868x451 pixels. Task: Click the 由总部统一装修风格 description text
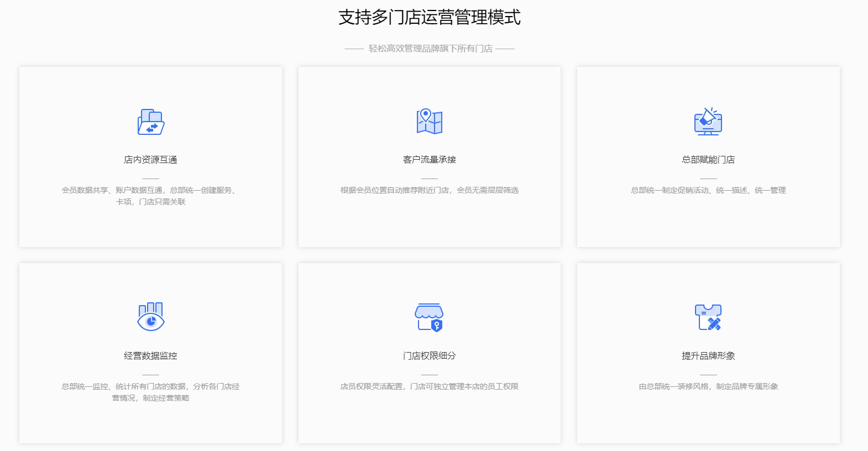coord(708,386)
